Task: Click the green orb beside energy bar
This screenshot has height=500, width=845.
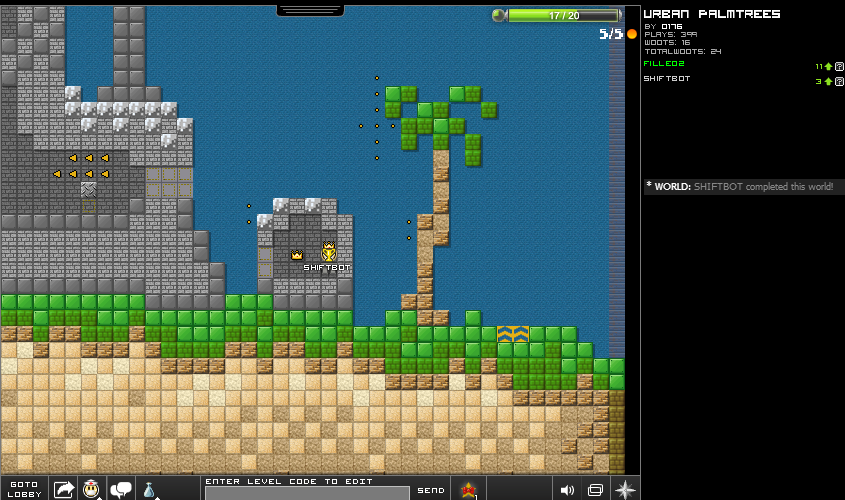Action: pos(500,16)
